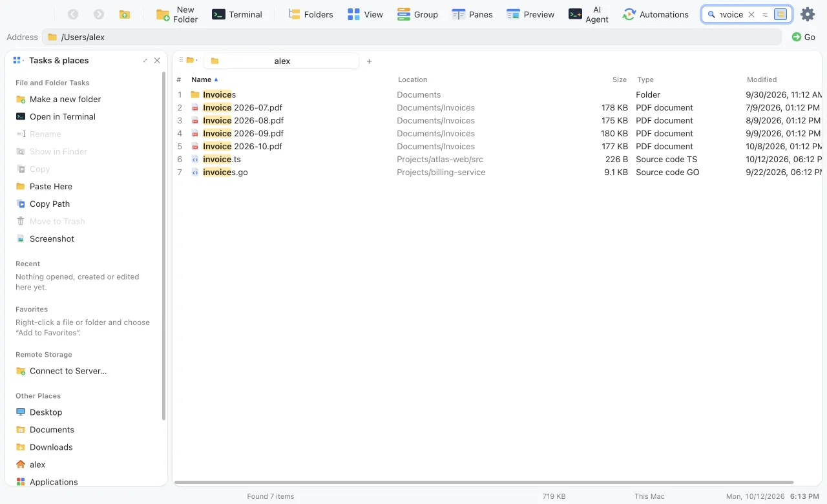
Task: Go forward with the right arrow button
Action: point(99,14)
